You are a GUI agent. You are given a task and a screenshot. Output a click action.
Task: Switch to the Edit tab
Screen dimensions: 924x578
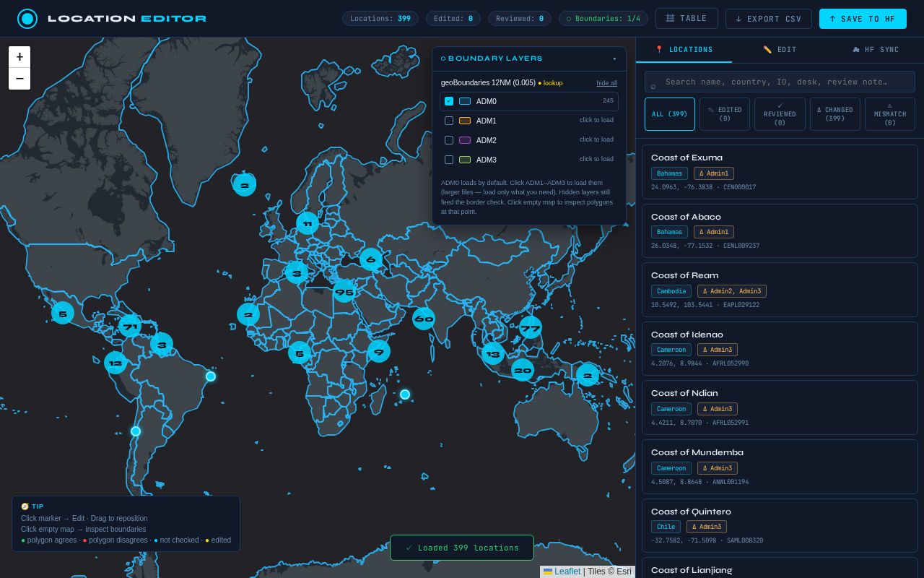click(x=780, y=50)
